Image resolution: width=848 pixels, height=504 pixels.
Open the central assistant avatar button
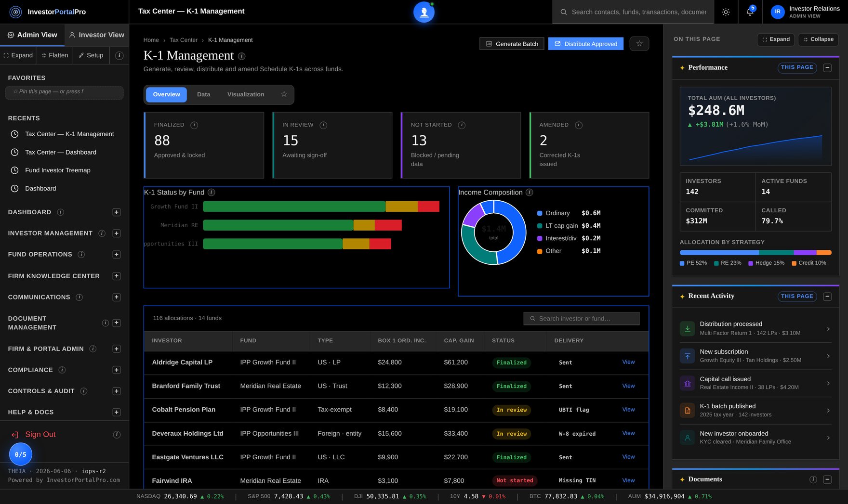(x=424, y=12)
